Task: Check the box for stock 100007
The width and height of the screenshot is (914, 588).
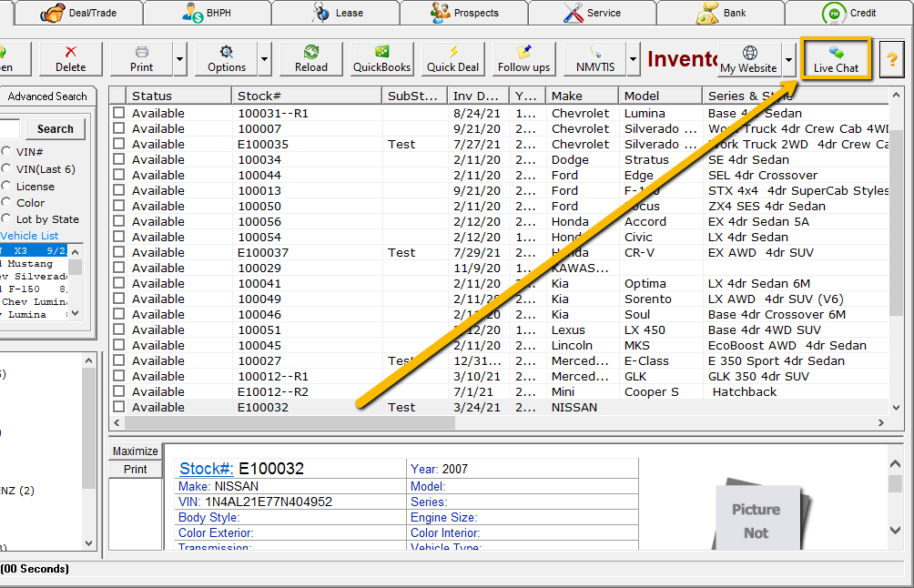Action: pyautogui.click(x=119, y=128)
